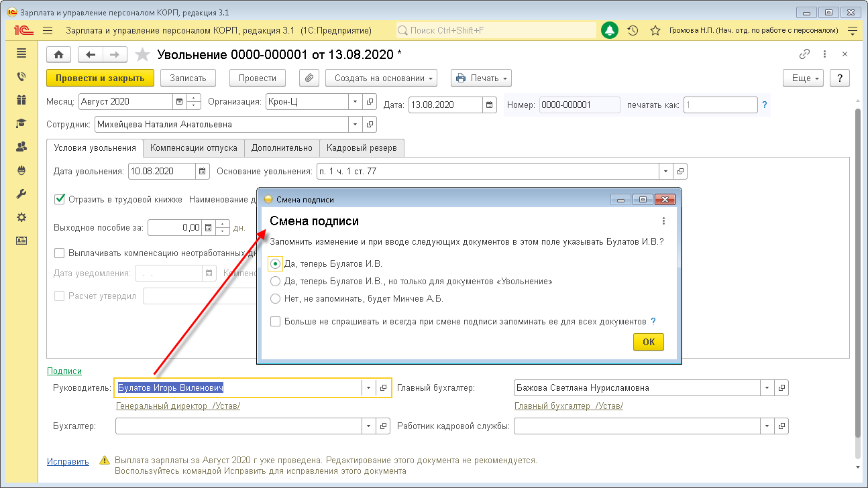Open the Подписи link
Image resolution: width=868 pixels, height=488 pixels.
tap(64, 371)
